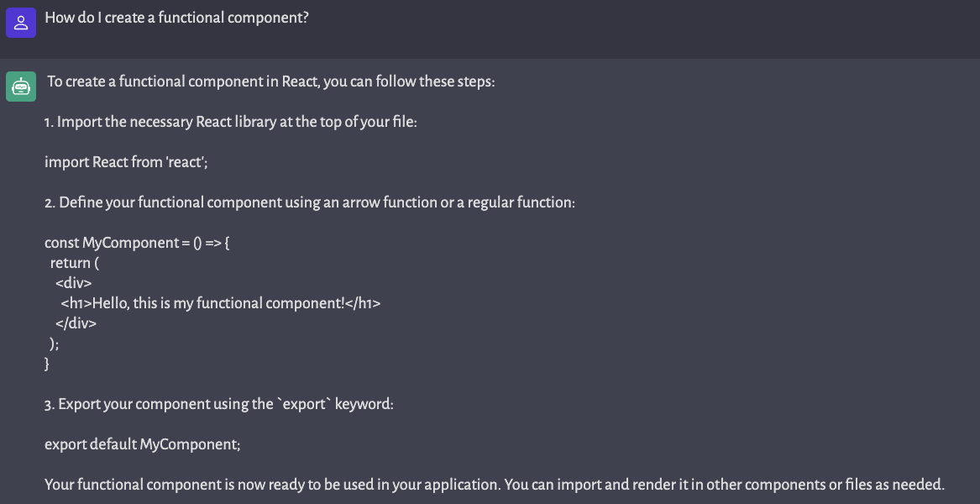Click the 'return (' code line
This screenshot has height=504, width=980.
75,263
